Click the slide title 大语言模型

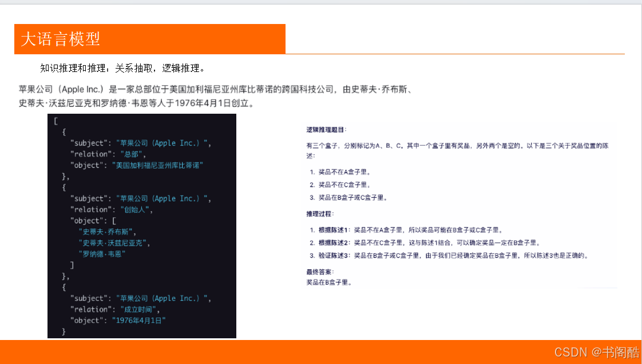(60, 39)
